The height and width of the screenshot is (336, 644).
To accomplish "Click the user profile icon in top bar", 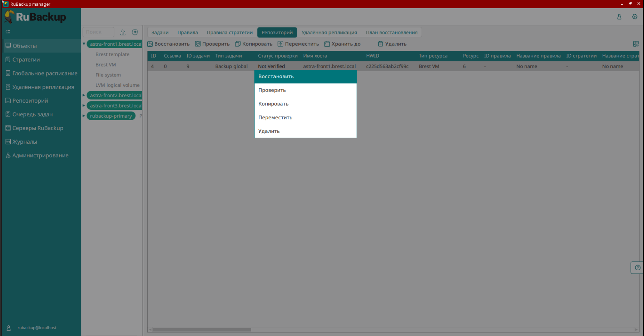I will [619, 17].
